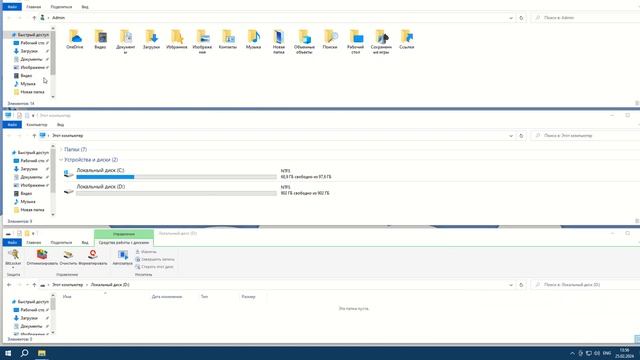
Task: Click search box in Локальный диск (D:) window
Action: (586, 285)
